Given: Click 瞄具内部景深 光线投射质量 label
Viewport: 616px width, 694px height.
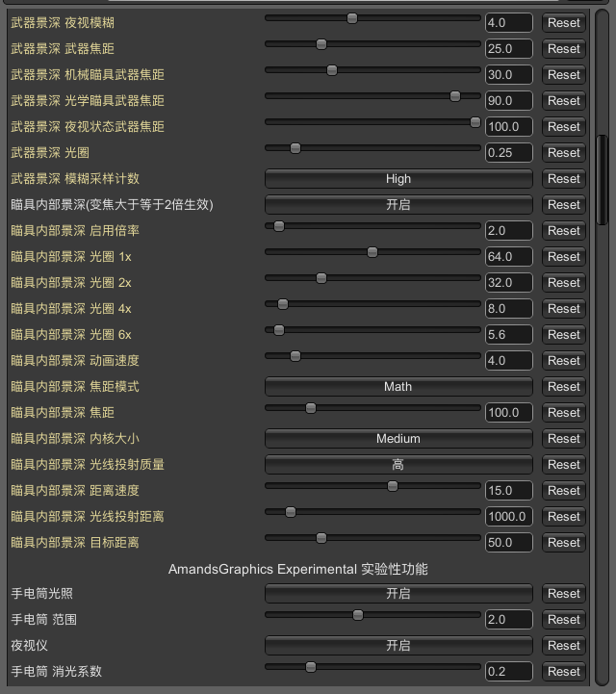Looking at the screenshot, I should click(x=88, y=464).
